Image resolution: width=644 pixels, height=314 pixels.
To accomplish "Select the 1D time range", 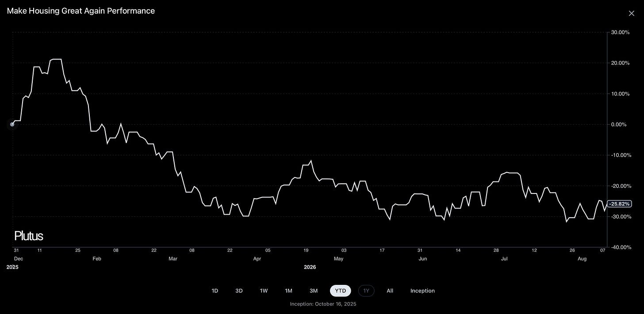I will click(215, 291).
